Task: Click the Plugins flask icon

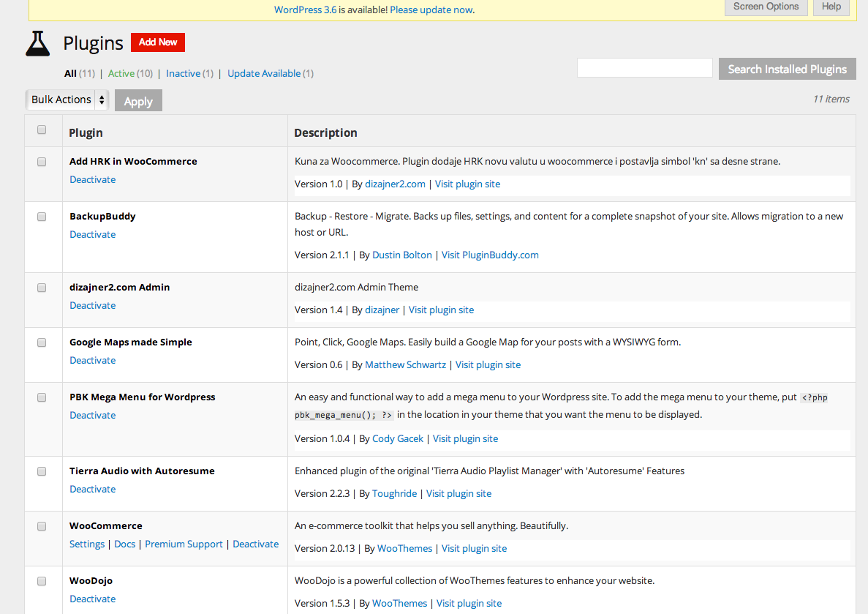Action: click(x=37, y=43)
